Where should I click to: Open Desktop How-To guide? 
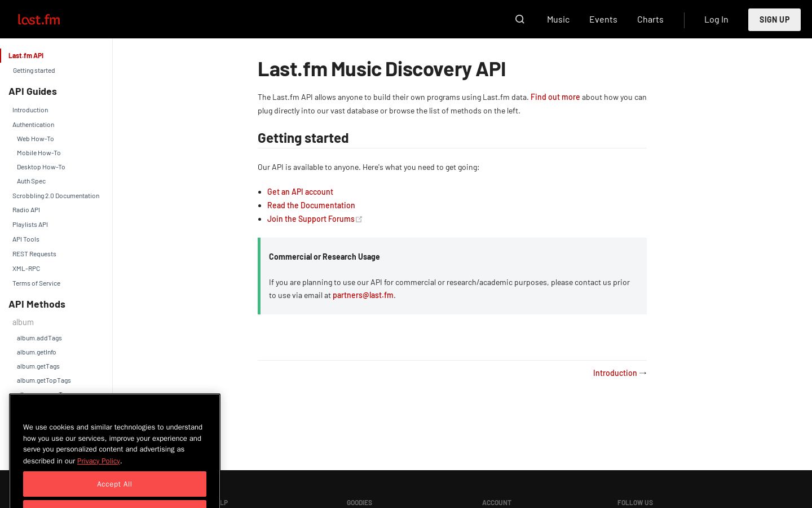click(41, 167)
